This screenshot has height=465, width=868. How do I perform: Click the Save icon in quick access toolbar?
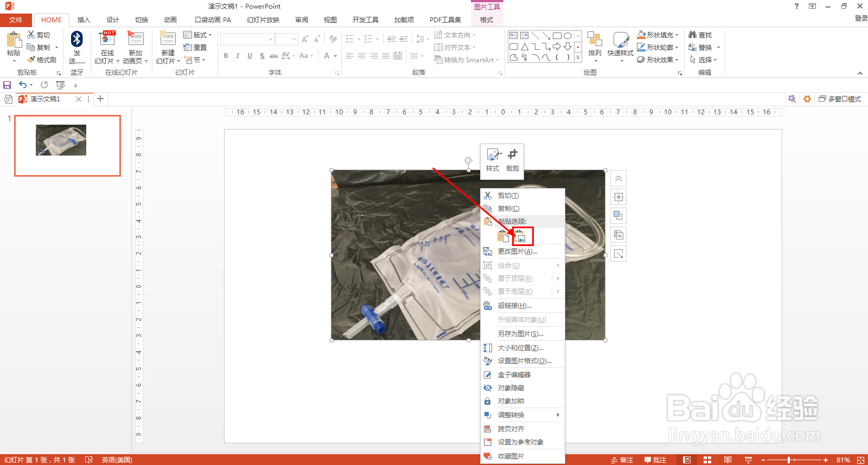pyautogui.click(x=7, y=85)
